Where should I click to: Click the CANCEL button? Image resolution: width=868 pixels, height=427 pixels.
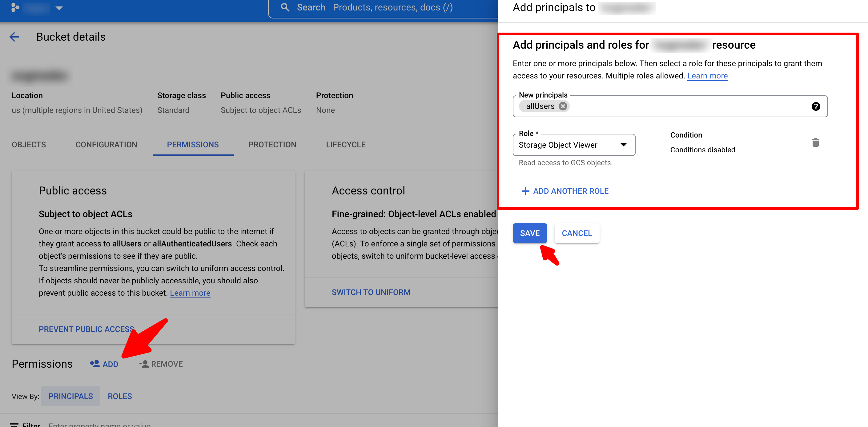tap(577, 233)
